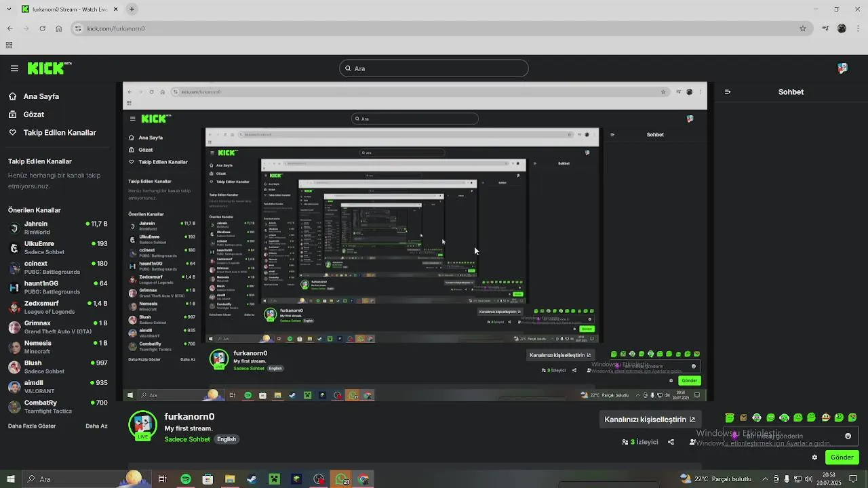The width and height of the screenshot is (868, 488).
Task: Click the 3 İzleyici viewer count
Action: click(x=640, y=442)
